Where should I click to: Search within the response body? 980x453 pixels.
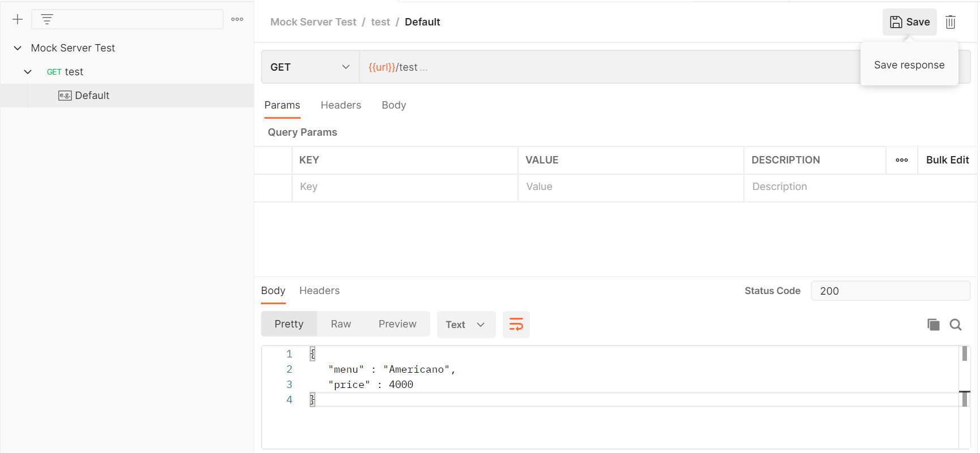click(x=956, y=325)
